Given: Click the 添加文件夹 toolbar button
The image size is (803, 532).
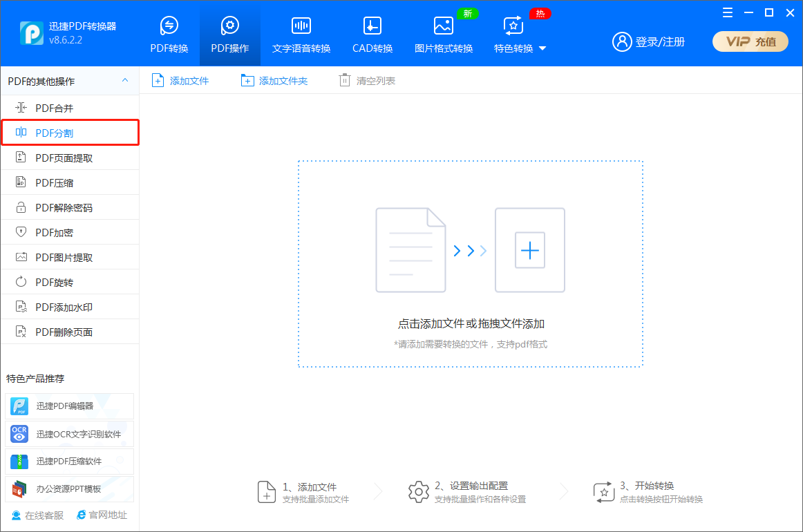Looking at the screenshot, I should [274, 80].
